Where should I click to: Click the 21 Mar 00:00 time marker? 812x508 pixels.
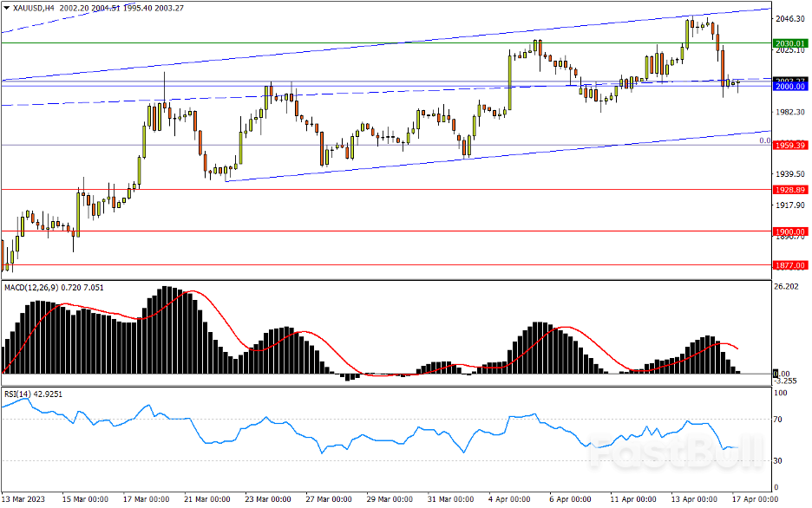[x=207, y=500]
